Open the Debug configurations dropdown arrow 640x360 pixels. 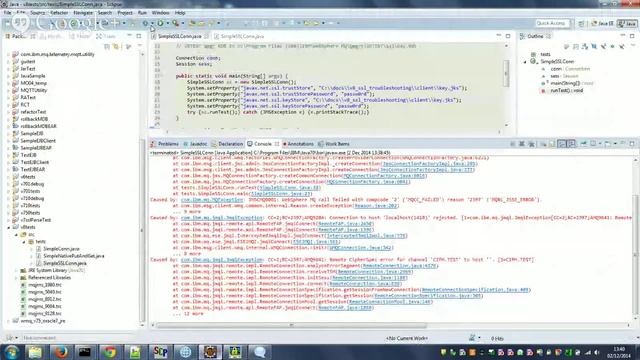click(x=152, y=24)
